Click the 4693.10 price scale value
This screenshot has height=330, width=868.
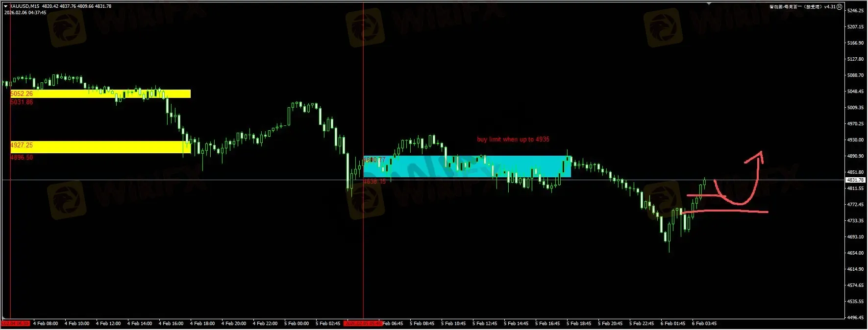coord(855,237)
